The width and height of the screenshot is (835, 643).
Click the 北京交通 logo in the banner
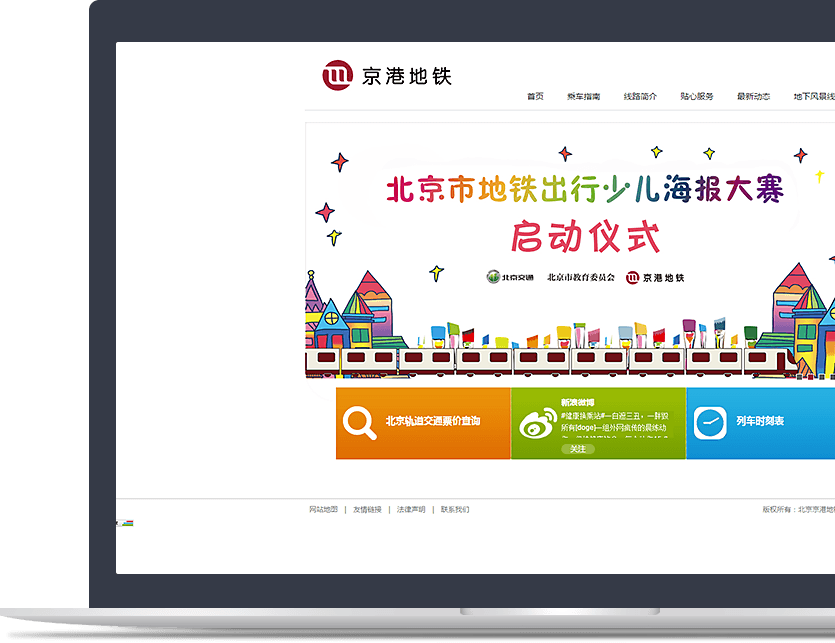[x=510, y=277]
